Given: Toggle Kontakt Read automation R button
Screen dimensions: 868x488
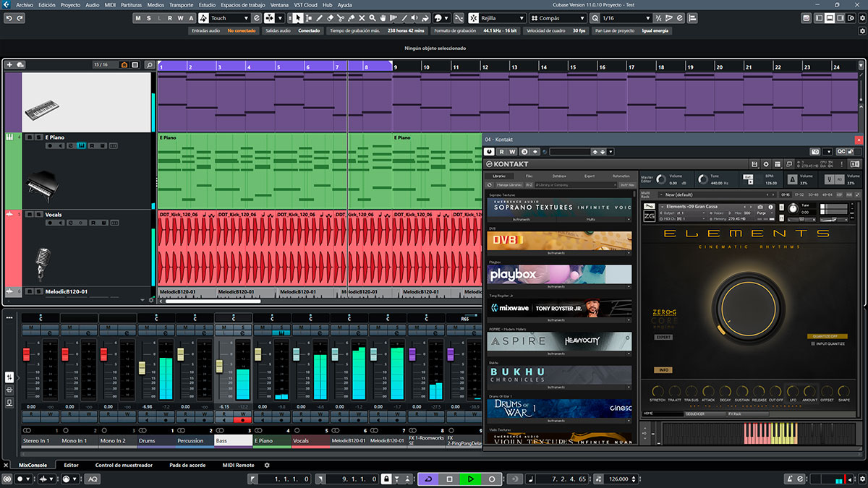Looking at the screenshot, I should pos(502,151).
